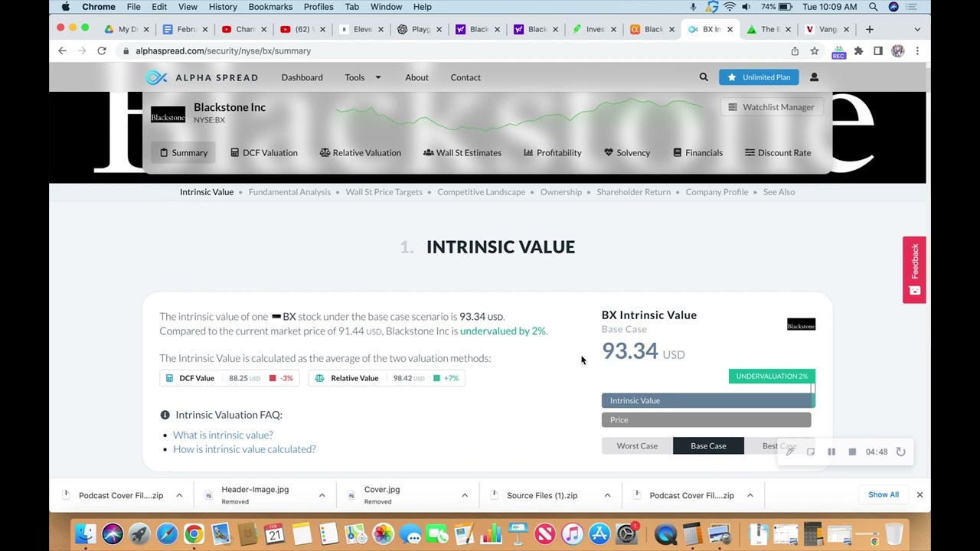The width and height of the screenshot is (980, 551).
Task: Open the Chrome extensions puzzle icon
Action: pos(858,51)
